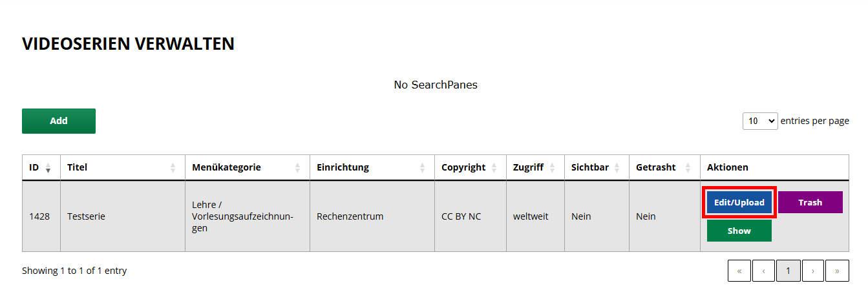Click the green Add button

(x=59, y=121)
